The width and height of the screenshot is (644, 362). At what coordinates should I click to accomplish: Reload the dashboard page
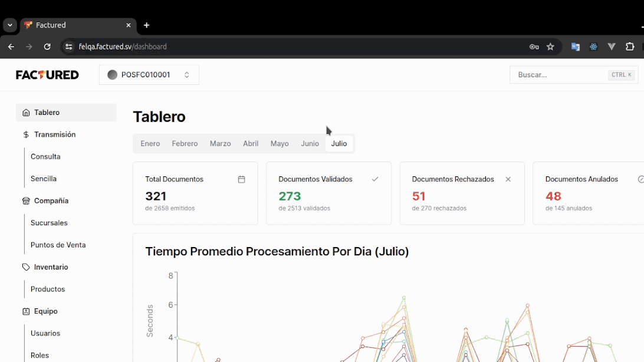pos(47,47)
